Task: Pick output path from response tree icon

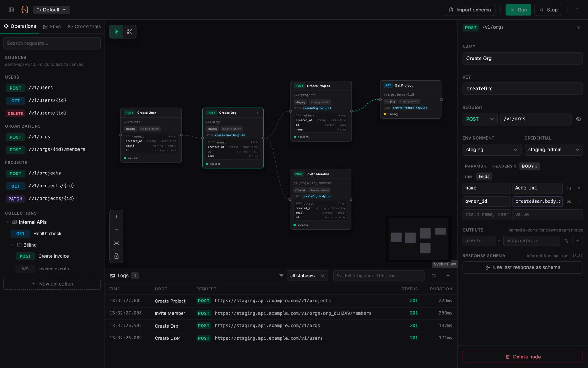Action: (x=566, y=241)
